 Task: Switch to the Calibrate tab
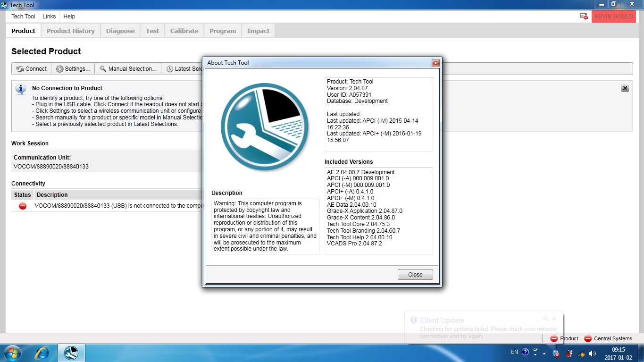(x=184, y=31)
